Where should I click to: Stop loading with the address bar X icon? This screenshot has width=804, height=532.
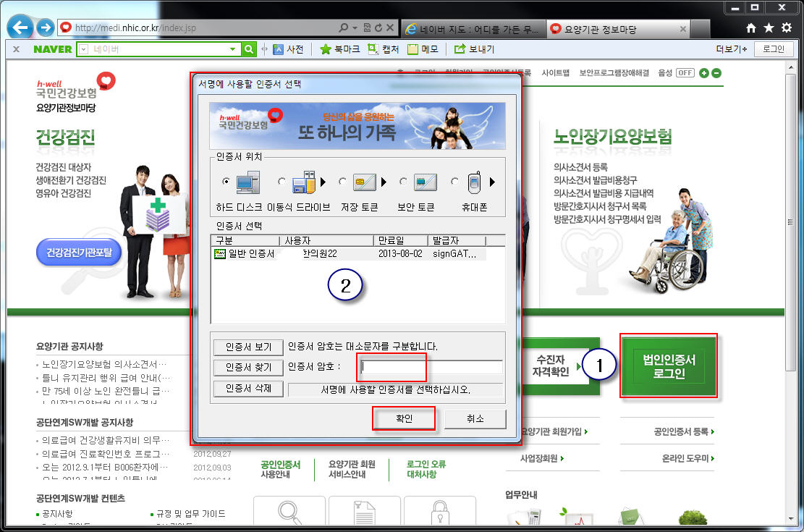[390, 28]
